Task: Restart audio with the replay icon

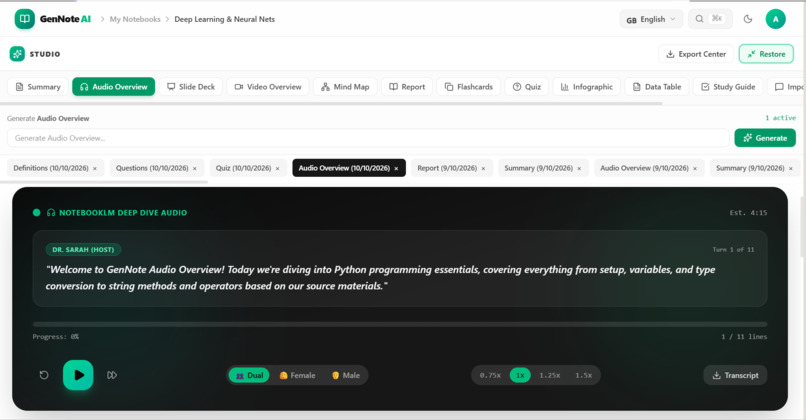Action: coord(44,375)
